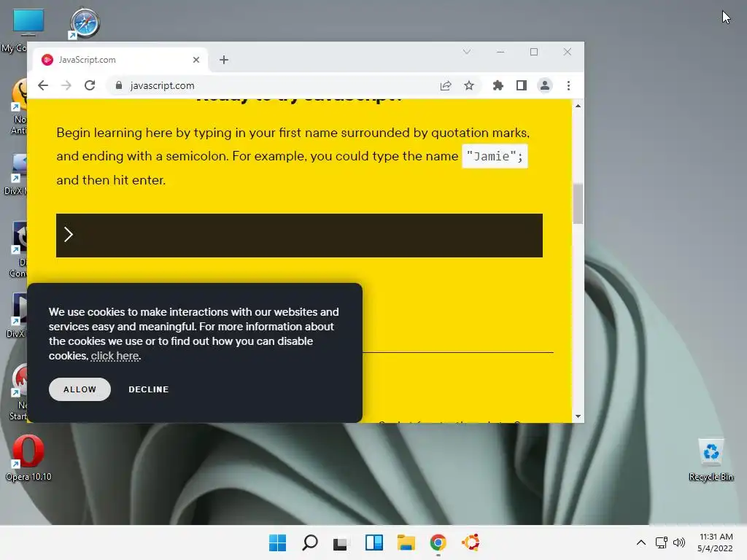Image resolution: width=747 pixels, height=560 pixels.
Task: Minimize the Chrome window
Action: pos(500,52)
